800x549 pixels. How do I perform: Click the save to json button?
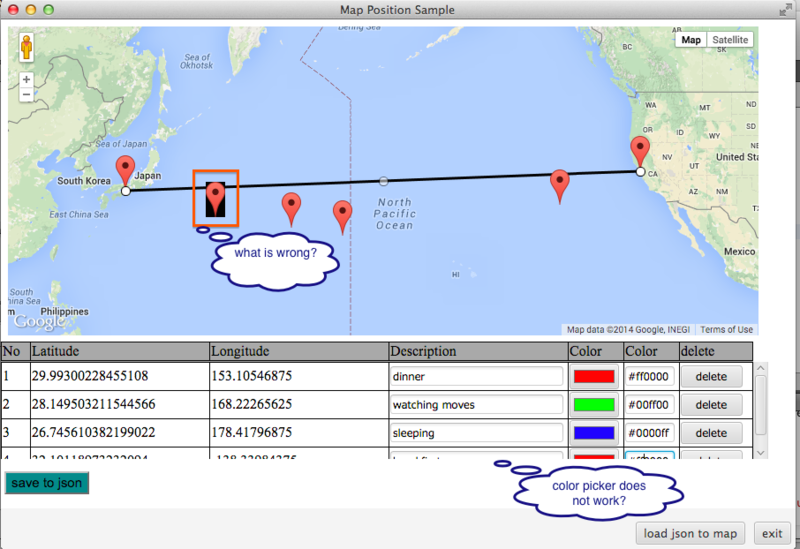(46, 483)
